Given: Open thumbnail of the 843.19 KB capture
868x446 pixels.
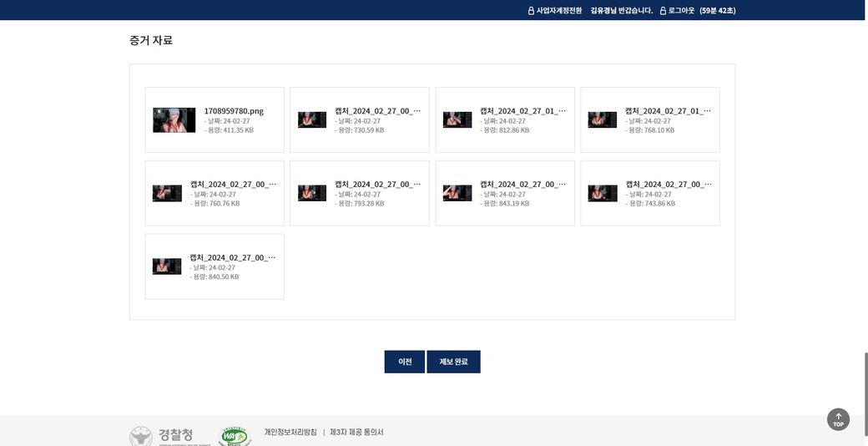Looking at the screenshot, I should click(x=457, y=194).
